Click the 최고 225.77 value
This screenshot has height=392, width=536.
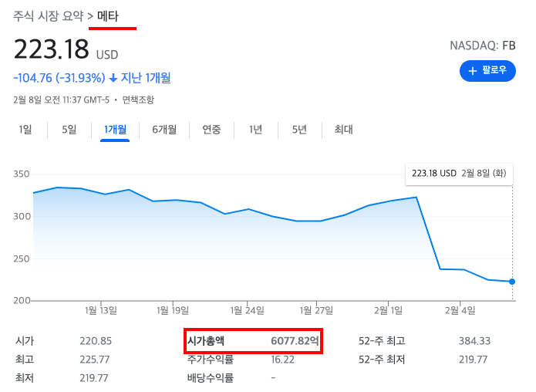[95, 360]
